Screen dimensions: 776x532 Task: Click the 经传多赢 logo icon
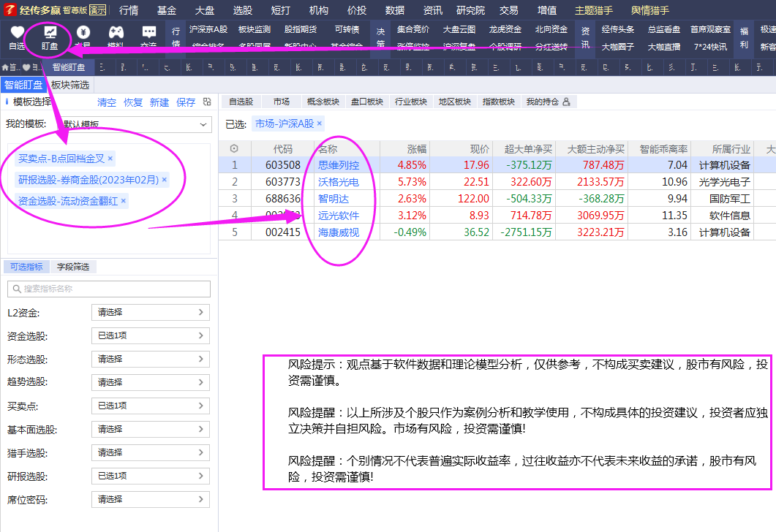10,9
